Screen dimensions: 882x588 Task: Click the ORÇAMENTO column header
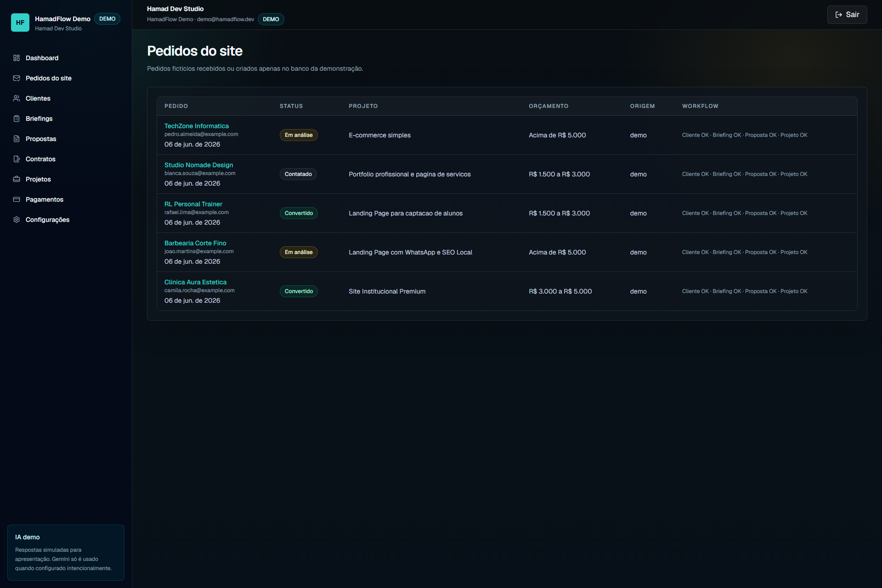(548, 106)
